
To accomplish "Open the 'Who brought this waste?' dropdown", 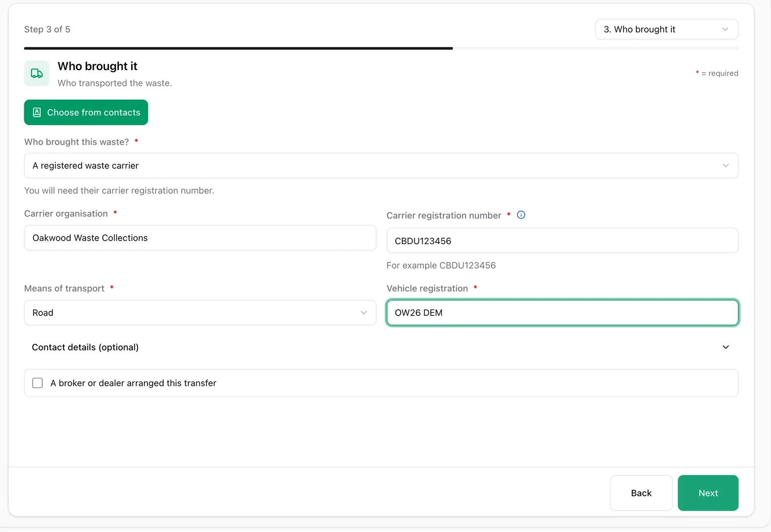I will (x=381, y=165).
